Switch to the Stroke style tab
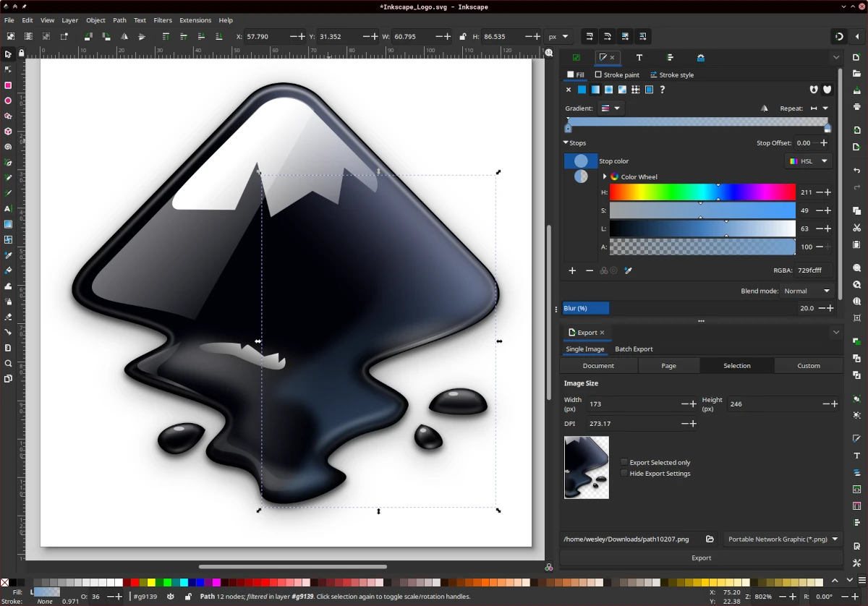Viewport: 868px width, 606px height. 672,74
